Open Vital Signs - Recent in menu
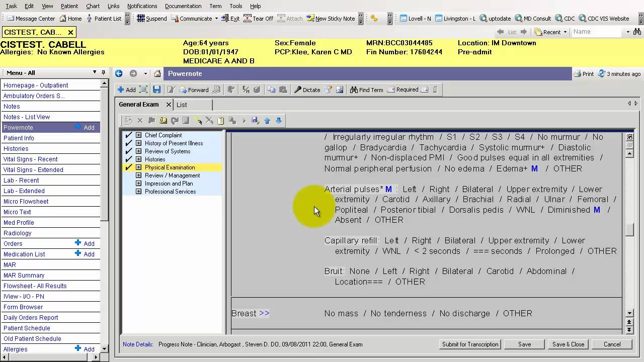Screen dimensions: 644x362 (x=30, y=159)
